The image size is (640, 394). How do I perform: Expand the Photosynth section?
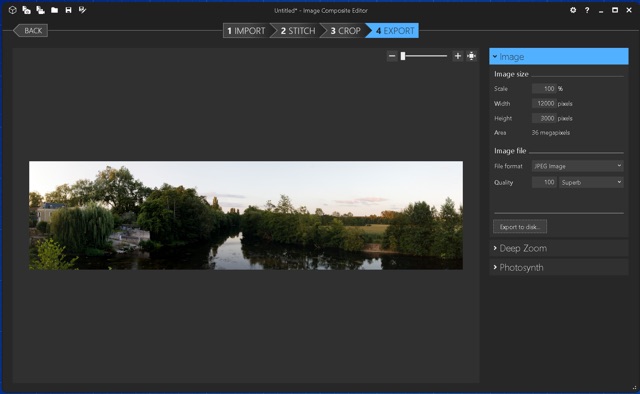click(559, 267)
